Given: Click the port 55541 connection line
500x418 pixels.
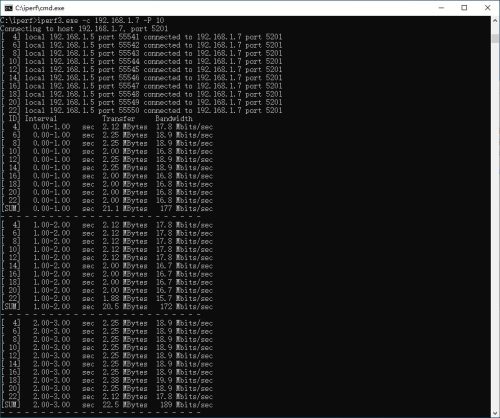Looking at the screenshot, I should 142,37.
